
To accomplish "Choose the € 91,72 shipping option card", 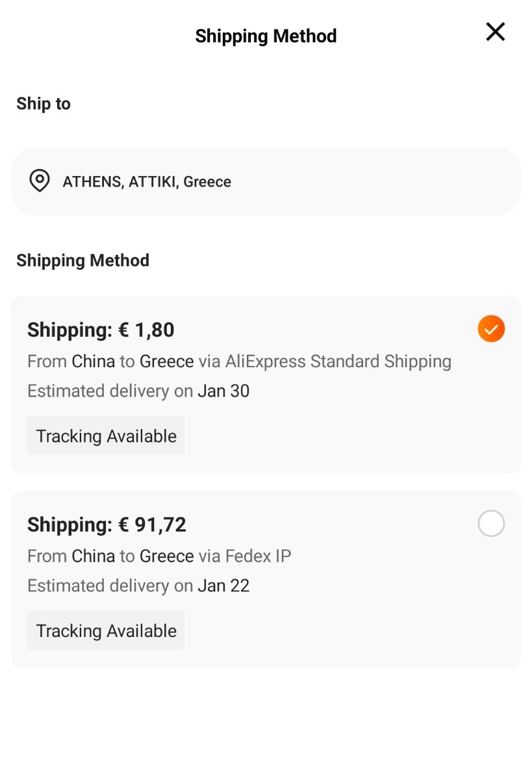I will click(x=266, y=579).
